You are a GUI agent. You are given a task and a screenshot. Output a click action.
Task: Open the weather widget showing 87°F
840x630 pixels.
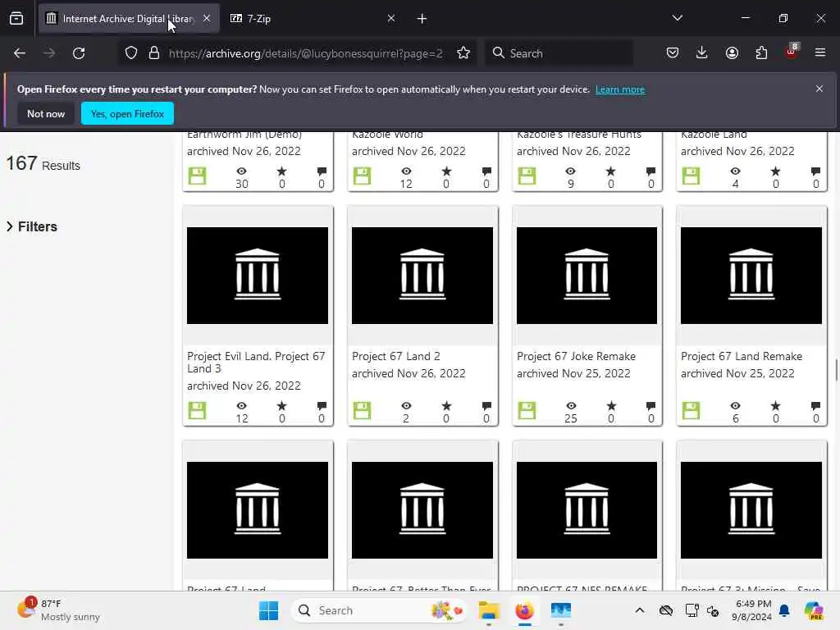click(58, 610)
